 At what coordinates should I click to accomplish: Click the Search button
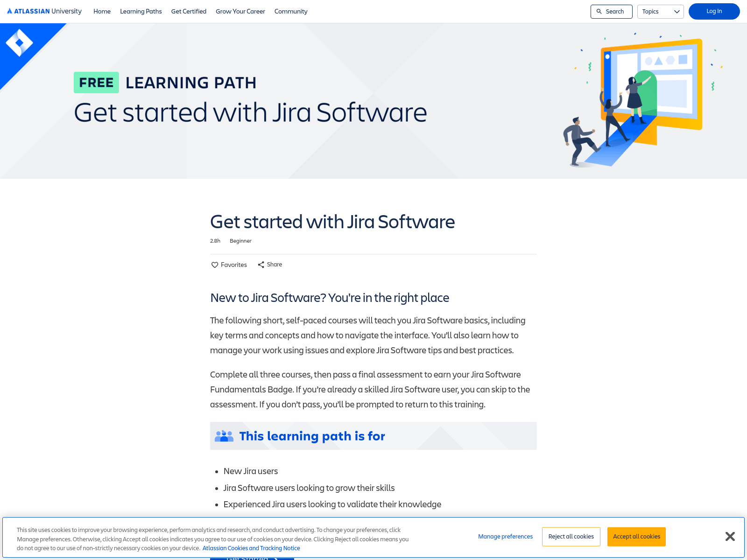coord(611,11)
